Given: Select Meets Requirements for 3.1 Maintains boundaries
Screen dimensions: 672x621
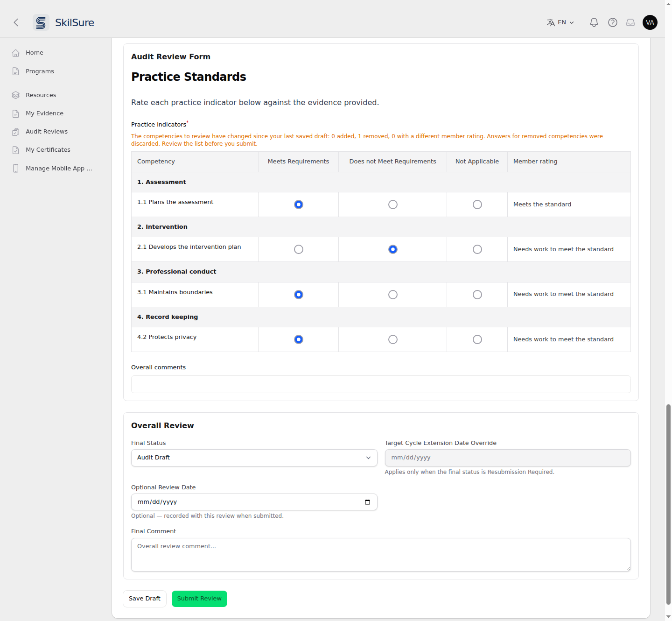Looking at the screenshot, I should point(299,295).
